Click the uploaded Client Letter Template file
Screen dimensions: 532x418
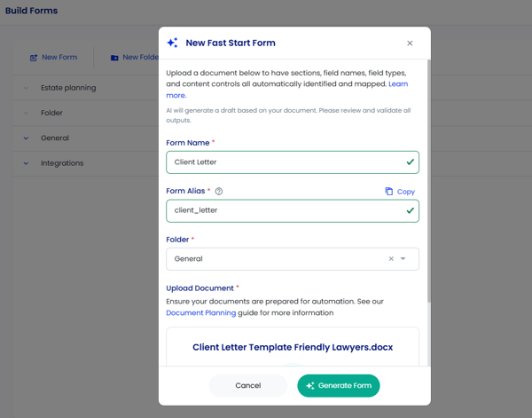click(293, 347)
